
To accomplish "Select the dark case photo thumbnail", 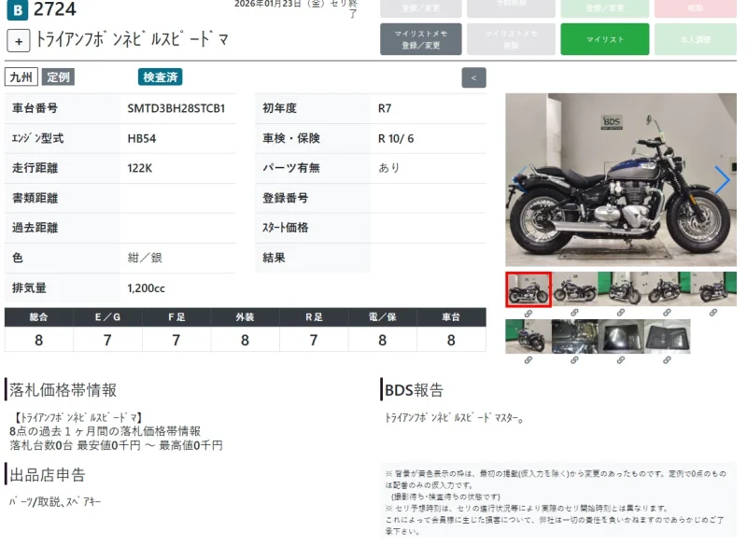I will [621, 337].
